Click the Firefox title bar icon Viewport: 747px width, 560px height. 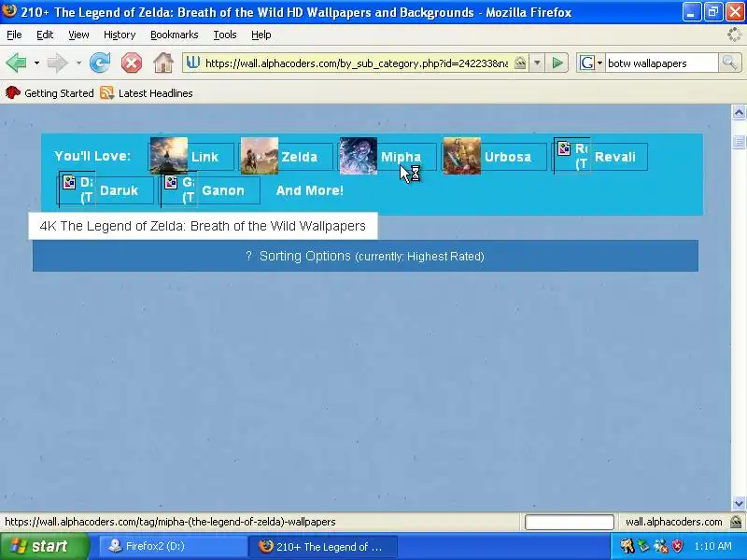tap(9, 10)
